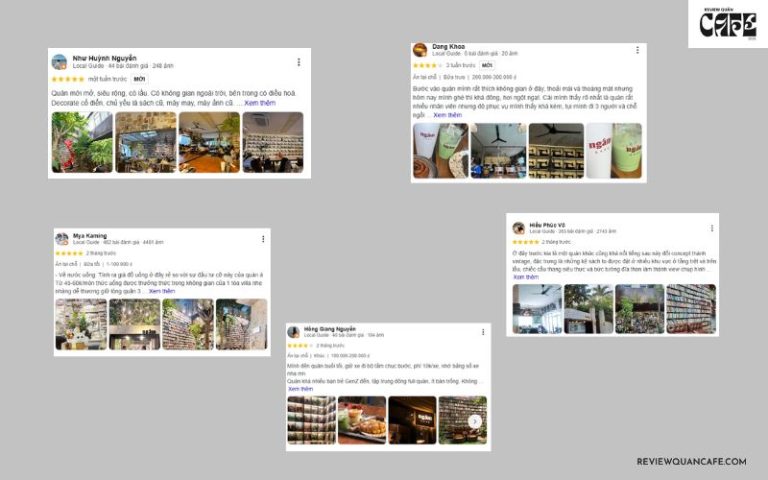
Task: Open three-dot menu on Như Huỳnh Nguyễn review
Action: click(x=298, y=62)
